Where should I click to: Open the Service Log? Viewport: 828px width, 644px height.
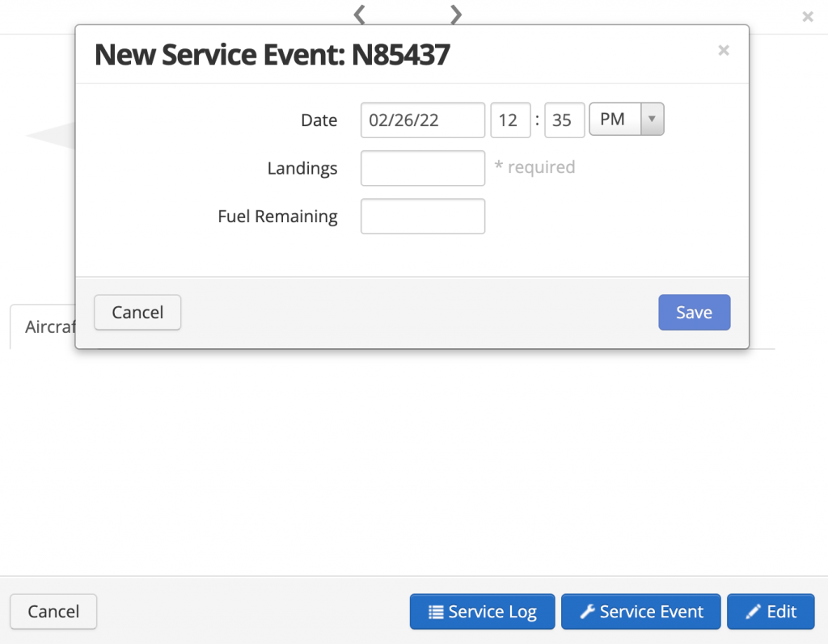[482, 612]
